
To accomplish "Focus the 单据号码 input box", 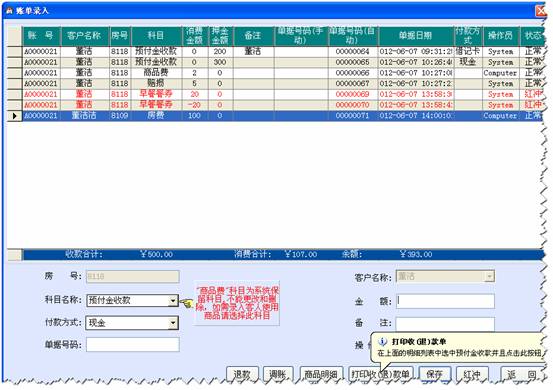I will (133, 345).
